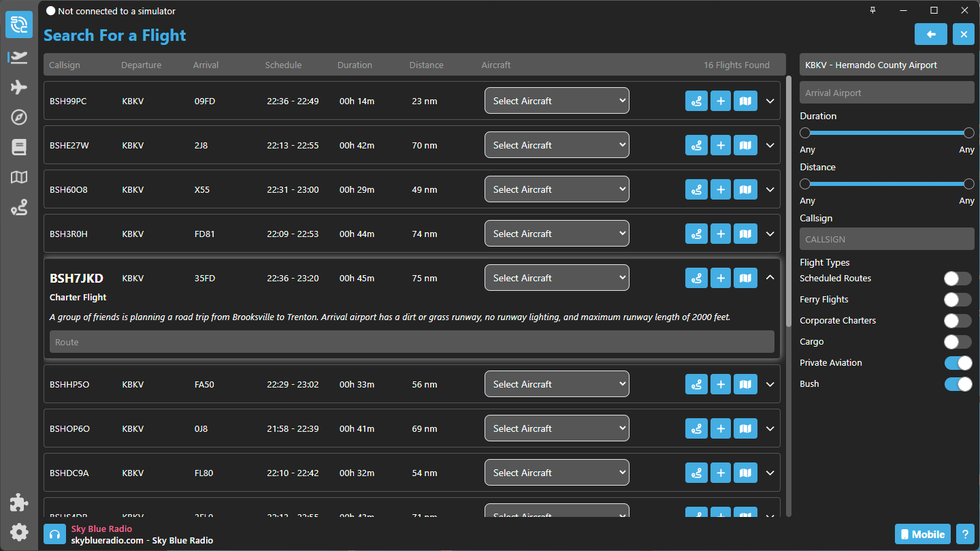
Task: Open the airplane icon in left sidebar
Action: 19,87
